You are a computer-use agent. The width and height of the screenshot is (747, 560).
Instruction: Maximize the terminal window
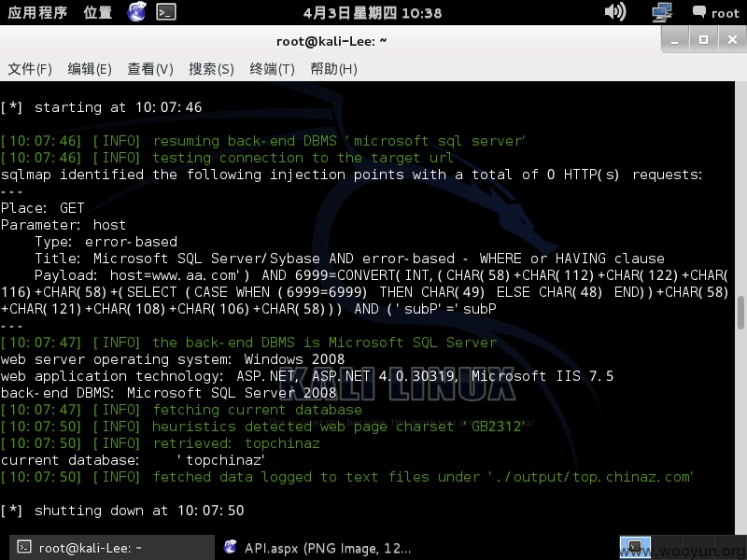pos(703,40)
